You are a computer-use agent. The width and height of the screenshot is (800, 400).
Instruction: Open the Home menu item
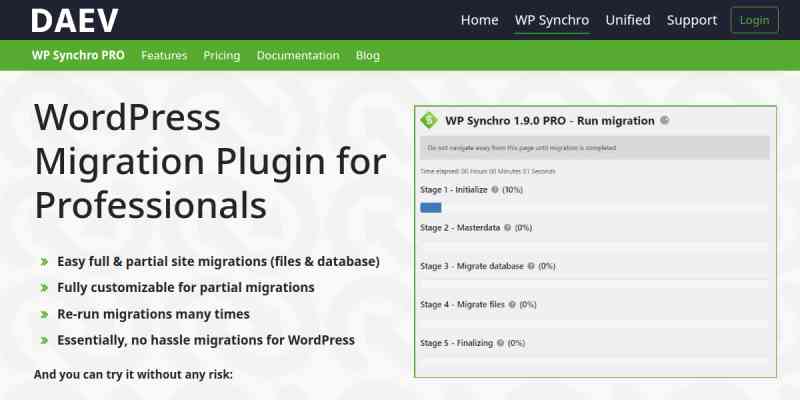pyautogui.click(x=479, y=20)
